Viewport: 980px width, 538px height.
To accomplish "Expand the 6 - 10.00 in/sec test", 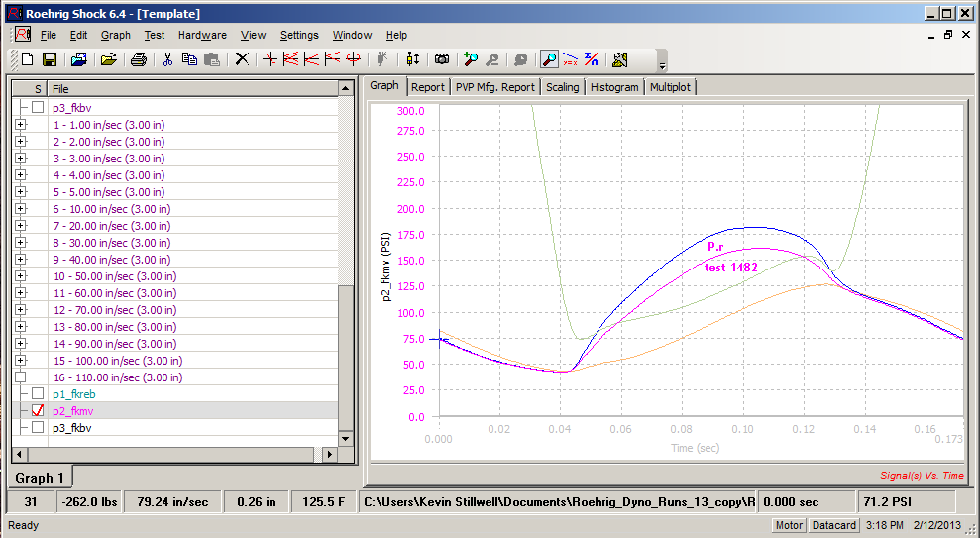I will (x=20, y=209).
